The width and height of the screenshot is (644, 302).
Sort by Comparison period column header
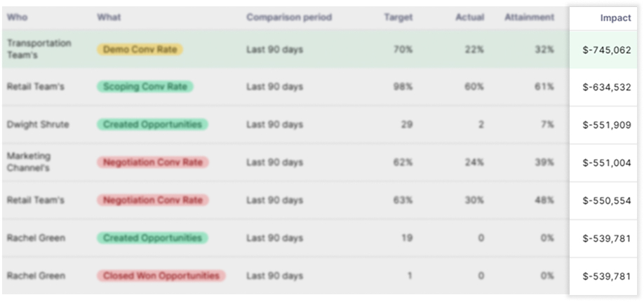[x=289, y=17]
